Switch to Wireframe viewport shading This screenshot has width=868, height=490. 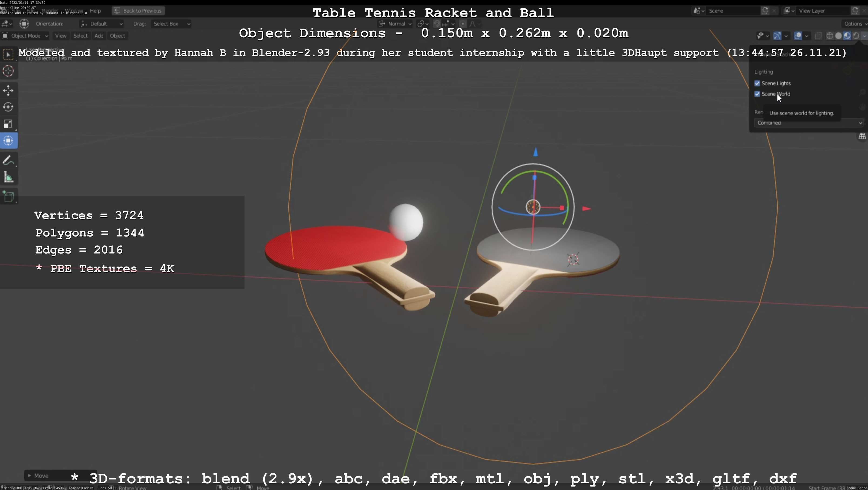[x=830, y=36]
